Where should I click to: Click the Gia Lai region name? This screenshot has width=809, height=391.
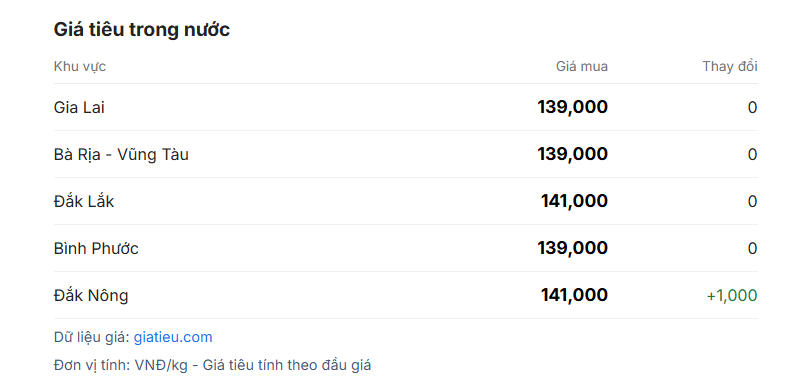79,107
